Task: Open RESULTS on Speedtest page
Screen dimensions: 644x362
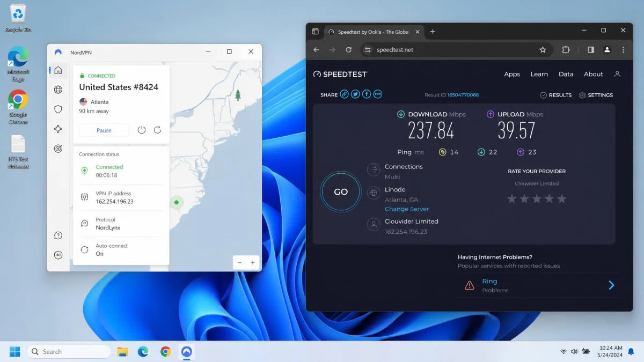Action: [556, 95]
